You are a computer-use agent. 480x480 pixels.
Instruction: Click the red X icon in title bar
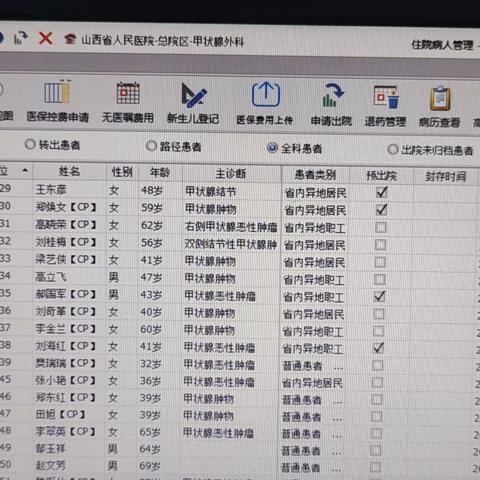46,38
